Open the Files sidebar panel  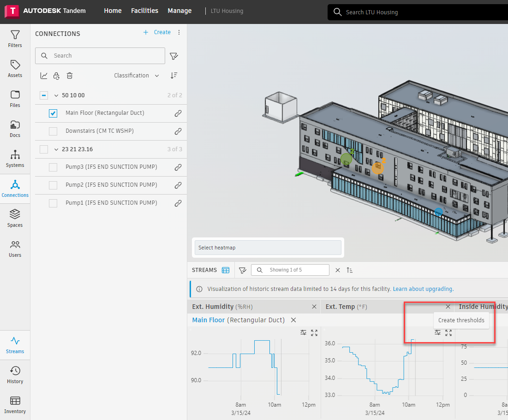point(15,99)
